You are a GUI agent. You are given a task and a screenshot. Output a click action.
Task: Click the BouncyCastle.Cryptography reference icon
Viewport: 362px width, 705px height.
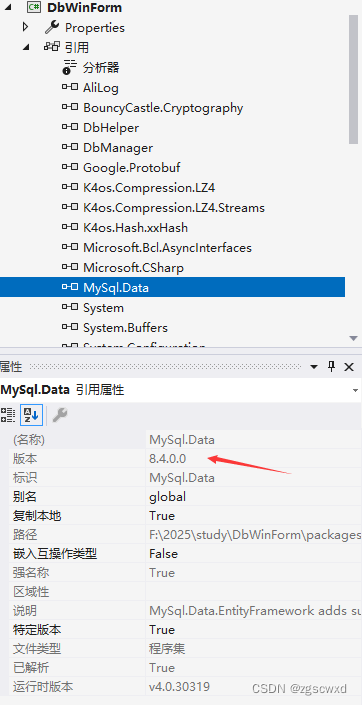70,107
